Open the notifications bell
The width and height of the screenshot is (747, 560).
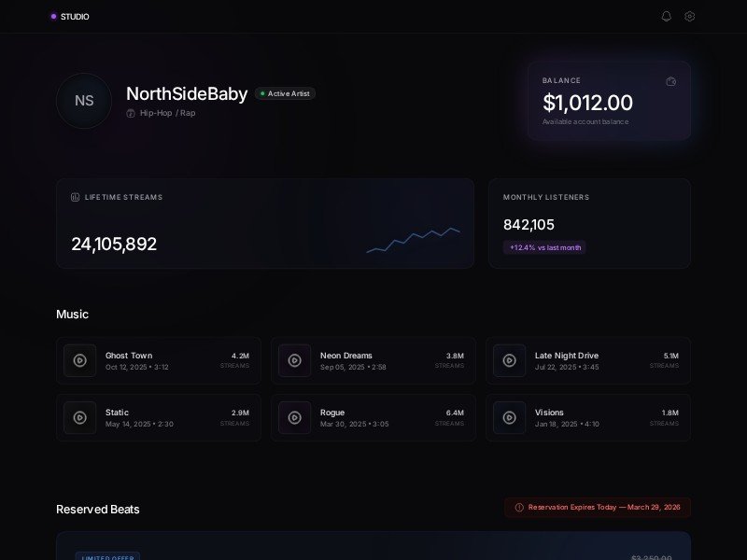667,16
